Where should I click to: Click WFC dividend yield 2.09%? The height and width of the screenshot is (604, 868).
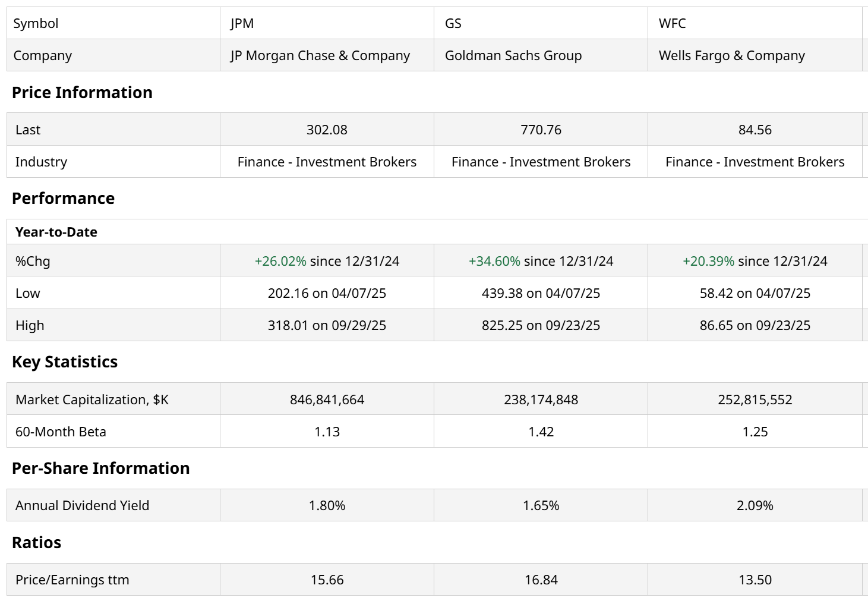[755, 505]
